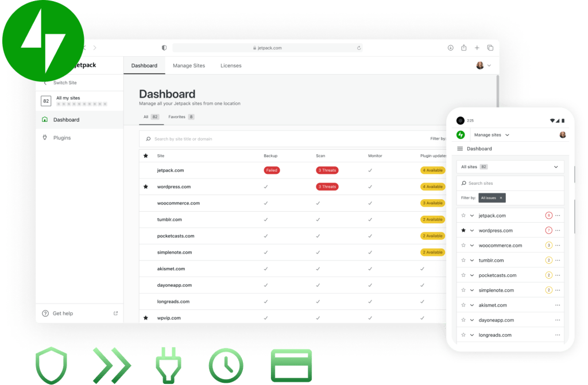
Task: Toggle favorite star for akismet.com on mobile
Action: point(463,305)
